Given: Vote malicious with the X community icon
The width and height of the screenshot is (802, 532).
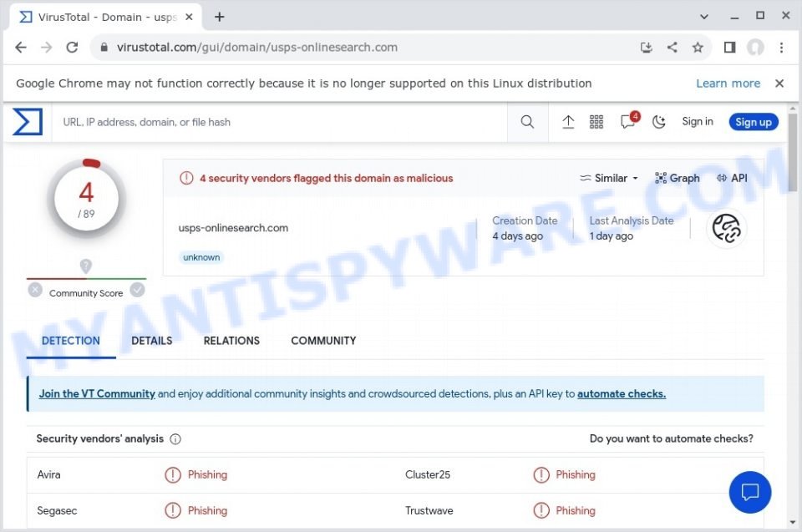Looking at the screenshot, I should [x=35, y=290].
